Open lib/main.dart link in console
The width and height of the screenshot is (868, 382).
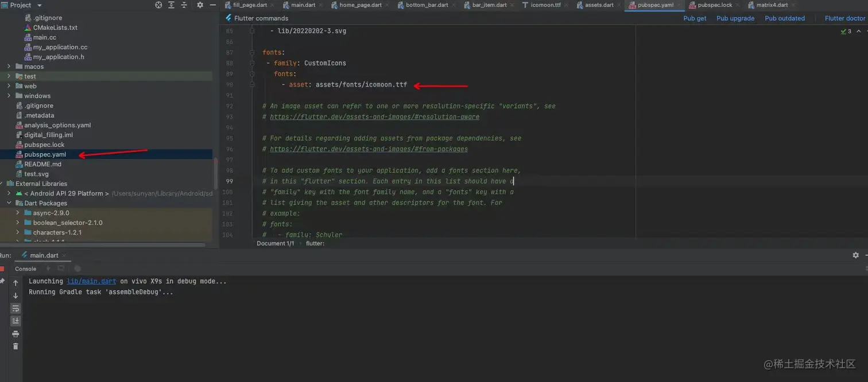coord(92,281)
